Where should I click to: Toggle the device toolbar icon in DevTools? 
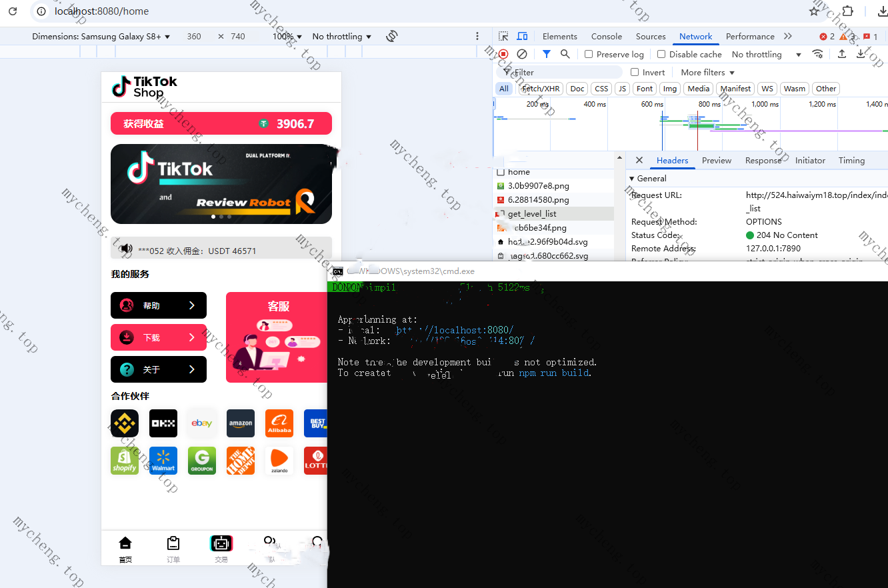tap(523, 37)
